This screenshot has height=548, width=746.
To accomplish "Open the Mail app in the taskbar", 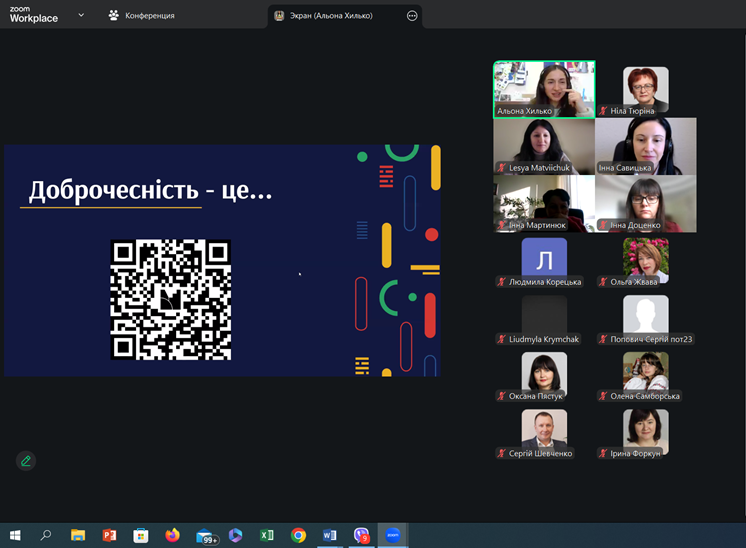I will [x=205, y=535].
